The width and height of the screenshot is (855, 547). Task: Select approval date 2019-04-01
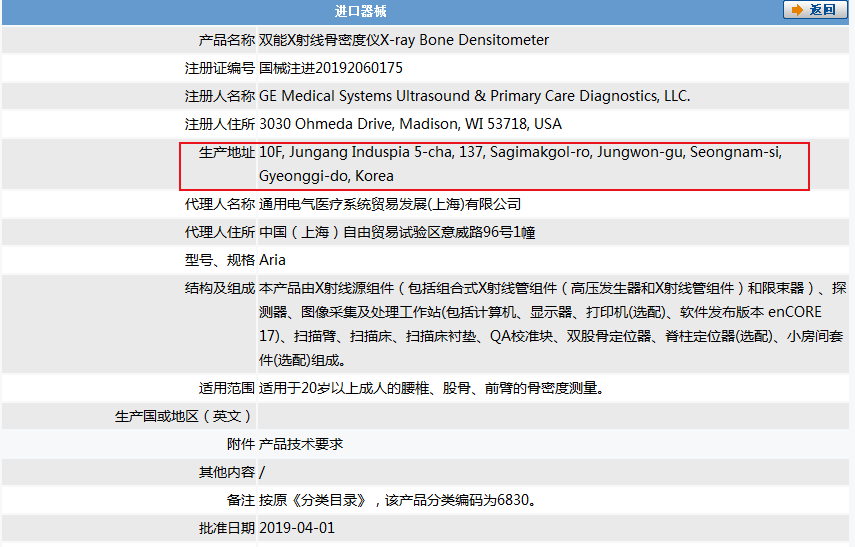pyautogui.click(x=297, y=528)
